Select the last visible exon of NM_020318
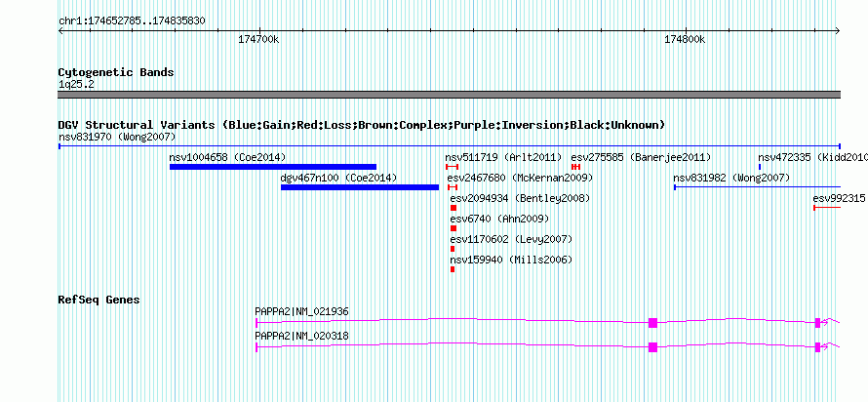868x402 pixels. 817,347
